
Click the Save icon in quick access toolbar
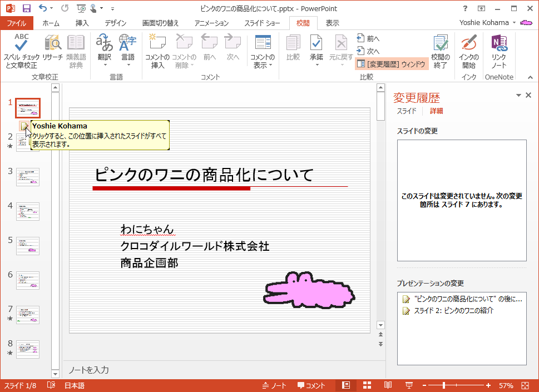click(26, 8)
